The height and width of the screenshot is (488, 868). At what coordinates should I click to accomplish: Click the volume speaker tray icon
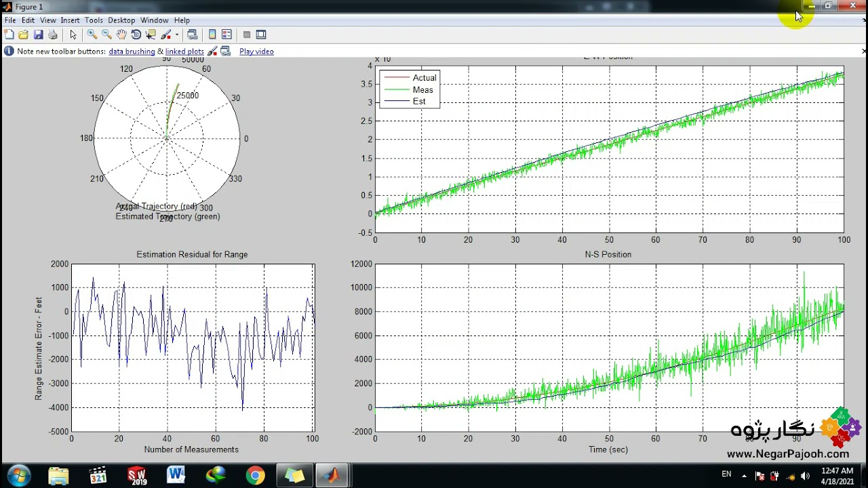coord(806,476)
